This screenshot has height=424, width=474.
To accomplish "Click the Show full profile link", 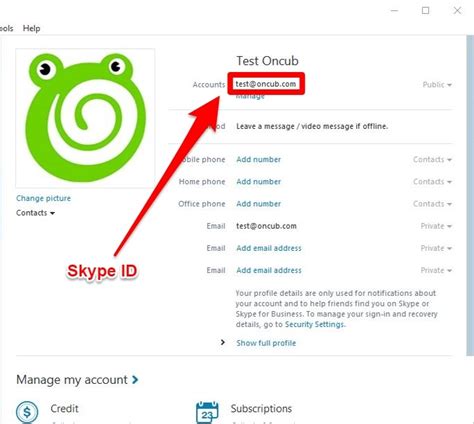I will click(x=266, y=343).
